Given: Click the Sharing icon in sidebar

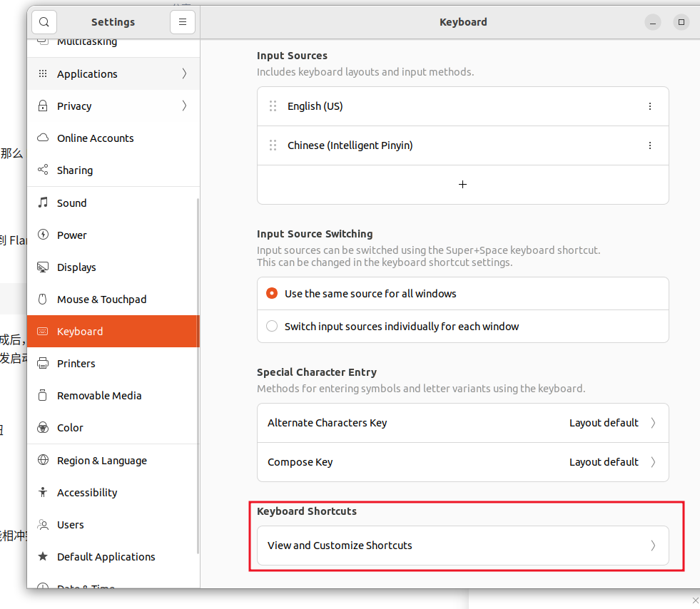Looking at the screenshot, I should click(x=43, y=170).
